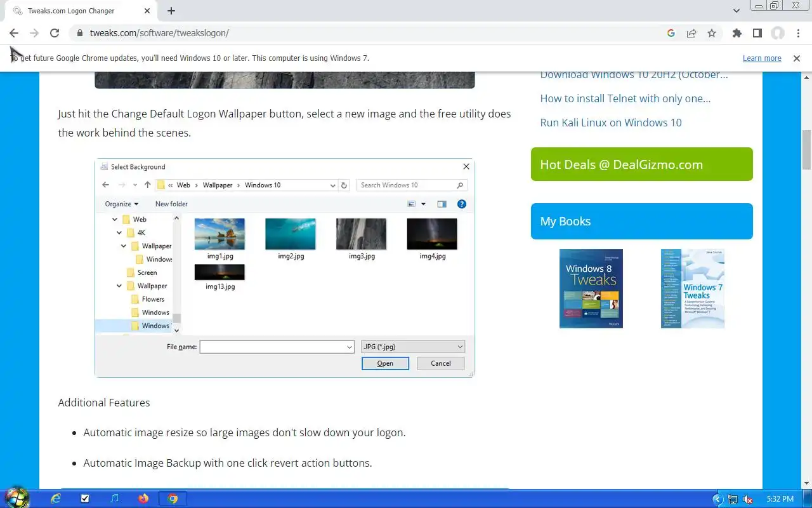Click img1.jpg thumbnail in Select Background picture
This screenshot has width=812, height=508.
point(219,234)
